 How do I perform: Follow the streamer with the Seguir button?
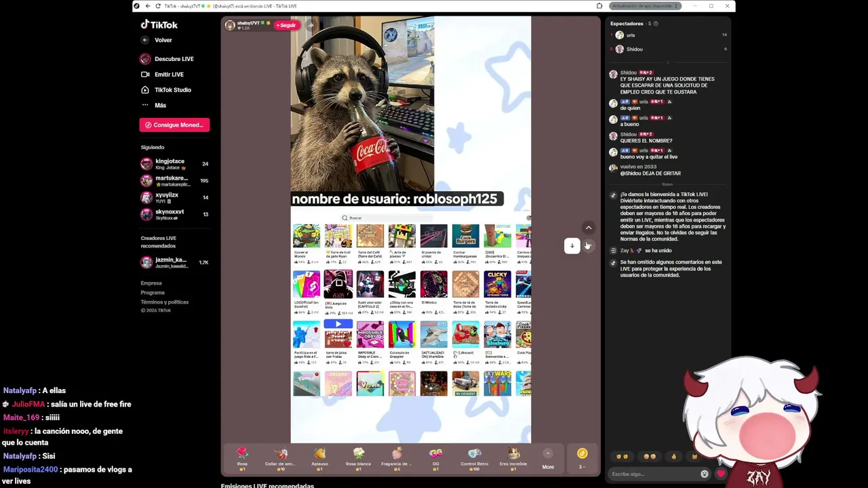coord(286,25)
